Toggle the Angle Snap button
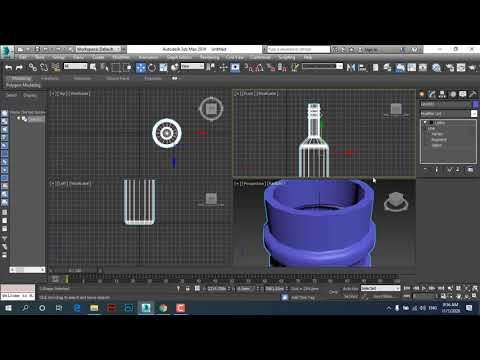The image size is (480, 360). pyautogui.click(x=259, y=68)
